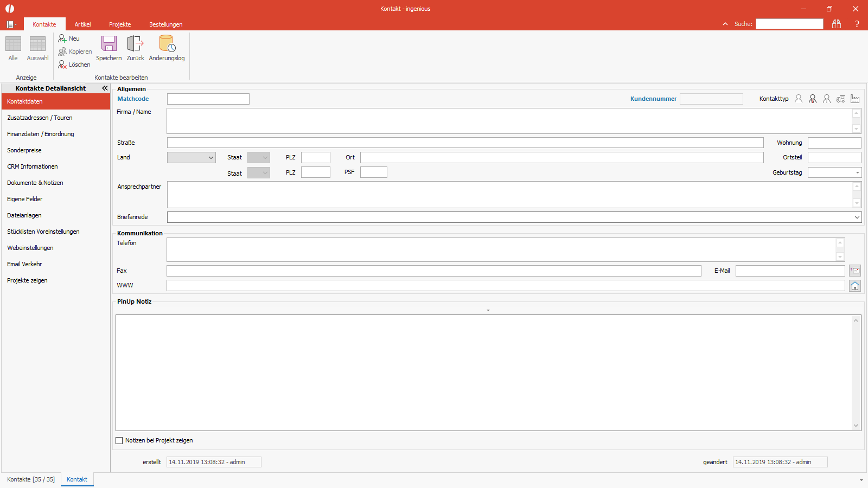Collapse the Kontakte Detailansicht panel
868x488 pixels.
[105, 88]
